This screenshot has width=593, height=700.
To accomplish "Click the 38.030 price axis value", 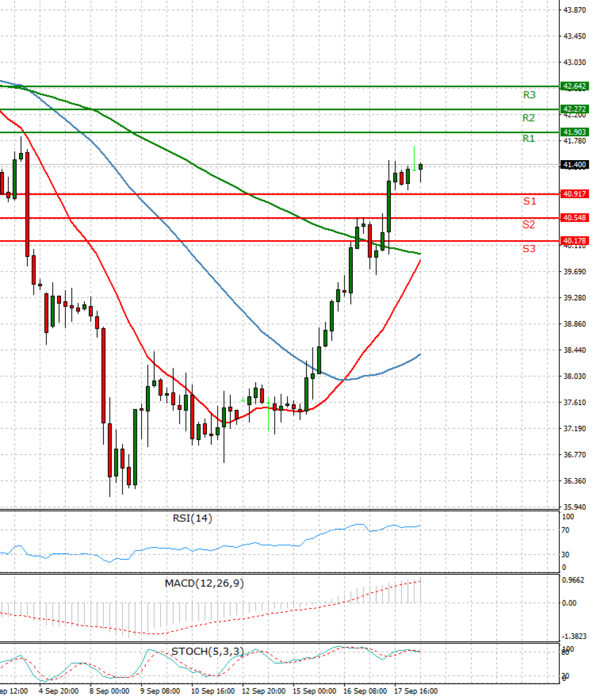I will tap(575, 376).
